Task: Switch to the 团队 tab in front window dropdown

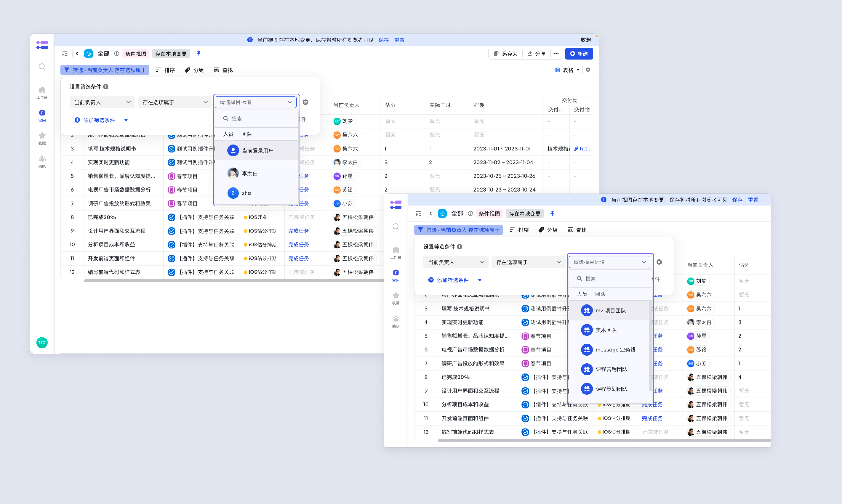Action: (x=600, y=294)
